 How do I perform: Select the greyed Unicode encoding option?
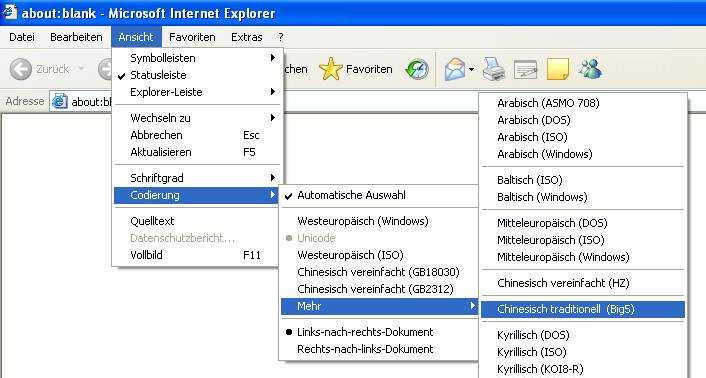(x=378, y=238)
